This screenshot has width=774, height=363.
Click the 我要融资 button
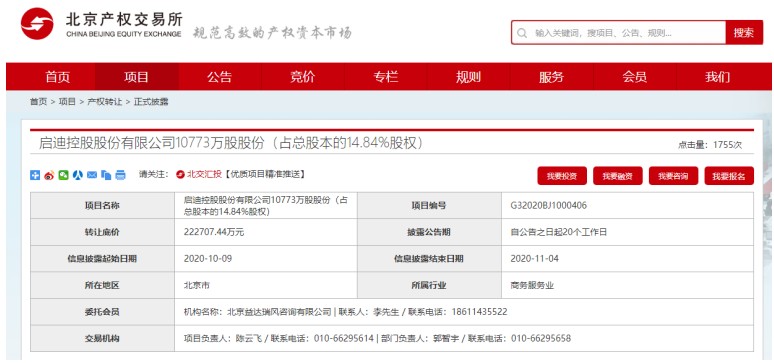click(618, 176)
